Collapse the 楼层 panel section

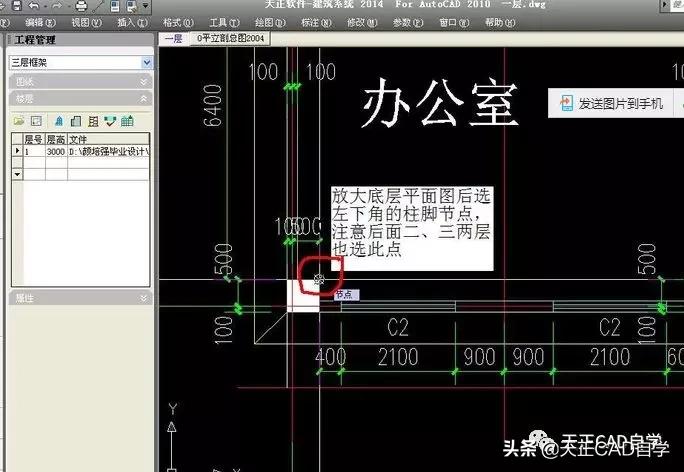pos(80,99)
